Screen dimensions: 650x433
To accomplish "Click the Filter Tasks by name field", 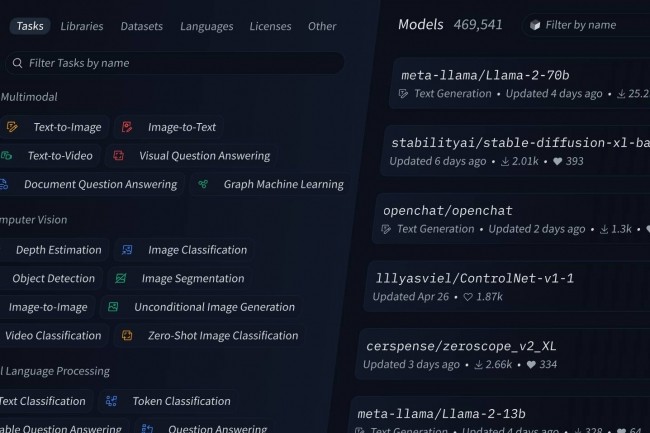I will pyautogui.click(x=175, y=63).
